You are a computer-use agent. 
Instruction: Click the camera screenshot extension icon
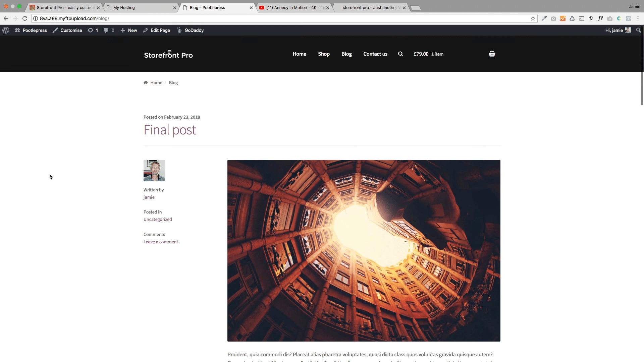(553, 18)
